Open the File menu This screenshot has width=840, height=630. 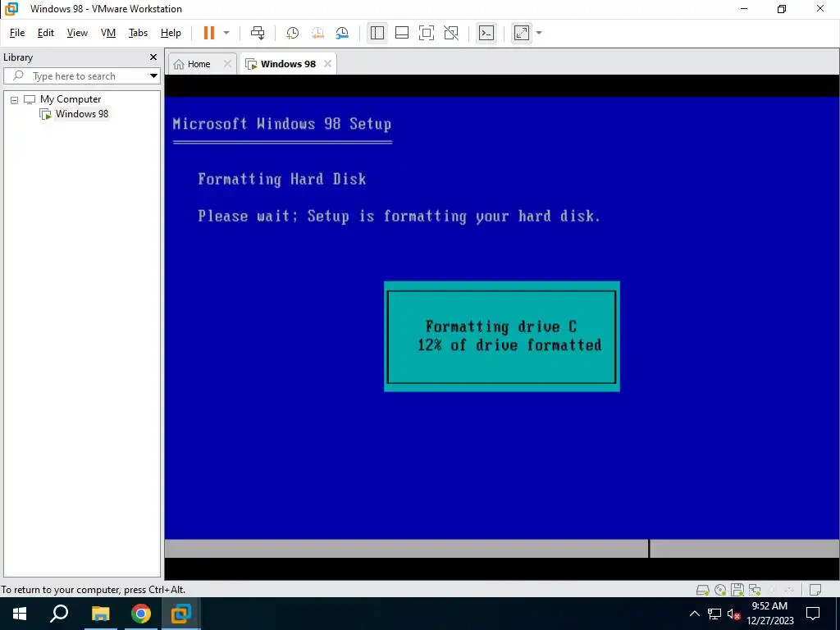tap(17, 33)
